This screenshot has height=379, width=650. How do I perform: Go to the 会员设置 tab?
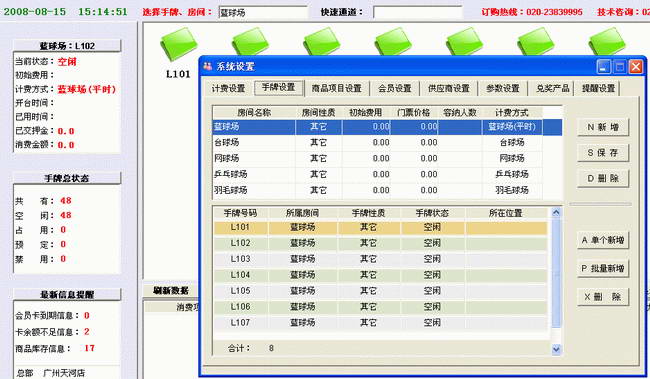tap(395, 88)
